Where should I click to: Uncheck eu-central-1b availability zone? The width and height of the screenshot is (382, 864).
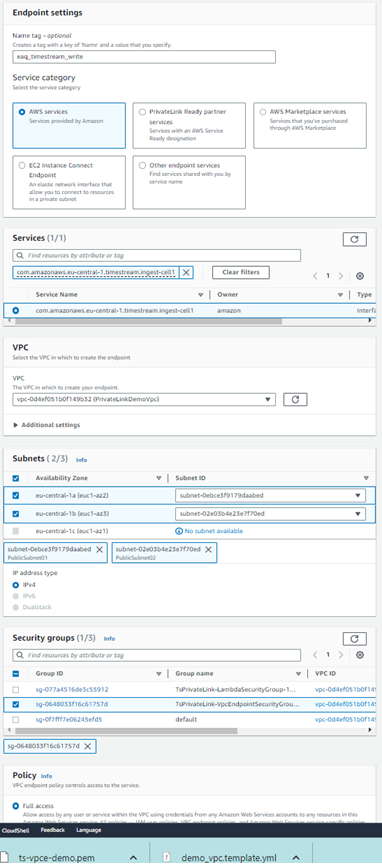(x=15, y=514)
